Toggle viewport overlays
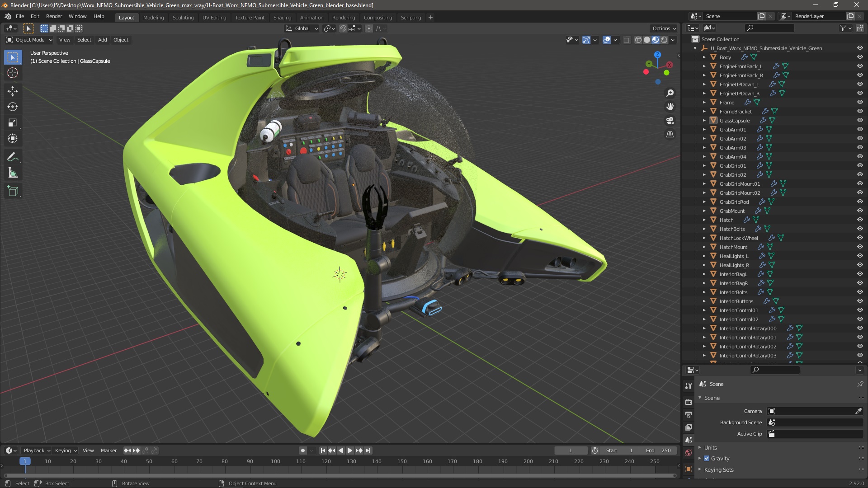Image resolution: width=868 pixels, height=488 pixels. 607,40
